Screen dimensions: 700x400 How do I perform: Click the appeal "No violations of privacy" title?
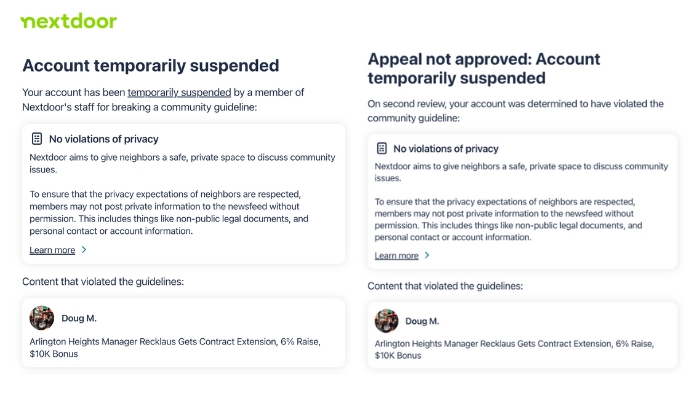point(446,148)
